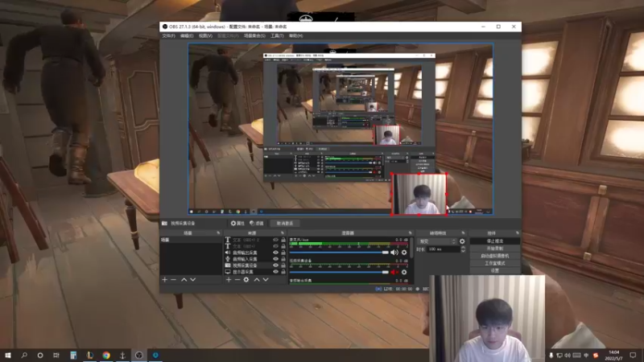This screenshot has height=362, width=644.
Task: Hide the 音频输入采集 source with eye icon
Action: pyautogui.click(x=275, y=259)
